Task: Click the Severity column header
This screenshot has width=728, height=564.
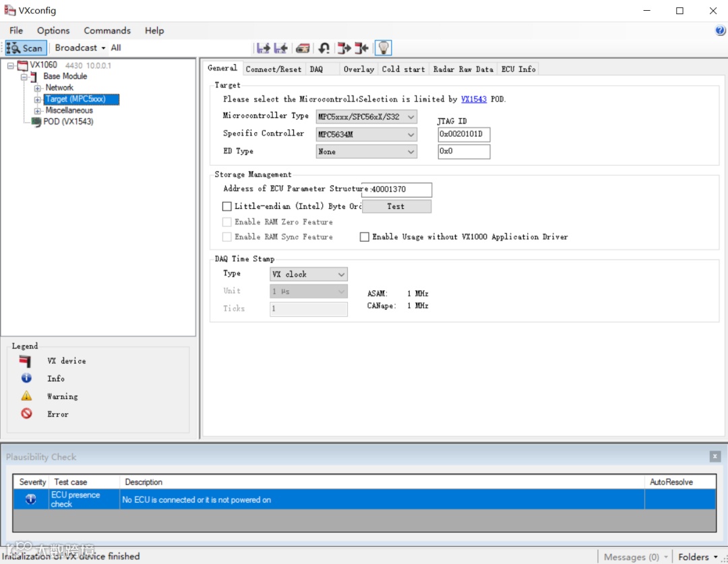Action: click(32, 482)
